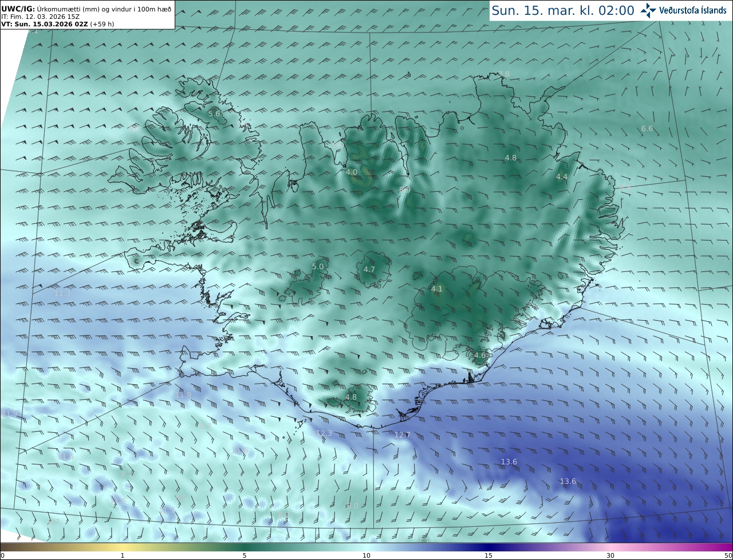Click the 1 tick on the colour scale
The width and height of the screenshot is (733, 560).
[x=123, y=555]
